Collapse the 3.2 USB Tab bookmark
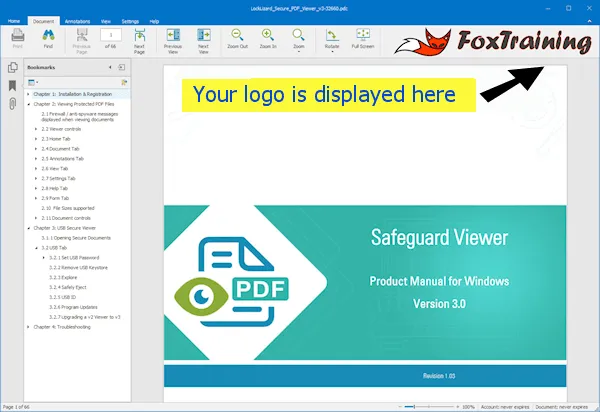The width and height of the screenshot is (600, 412). (x=36, y=248)
